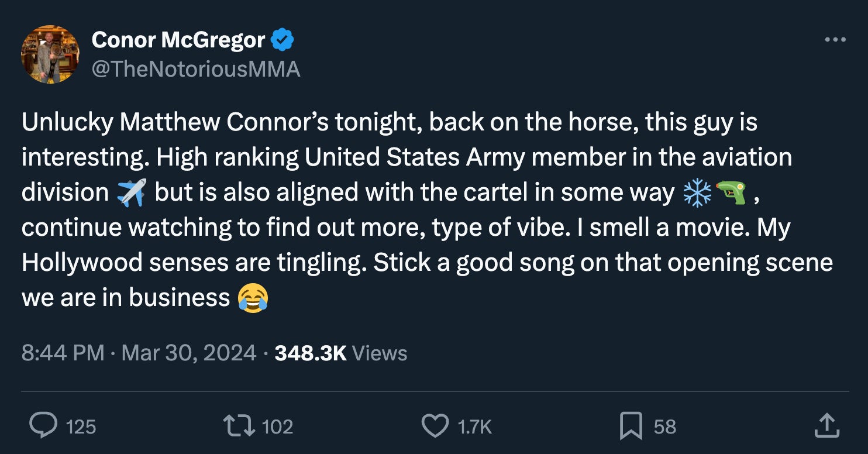This screenshot has width=868, height=454.
Task: Click the green water pistol emoji
Action: click(731, 193)
